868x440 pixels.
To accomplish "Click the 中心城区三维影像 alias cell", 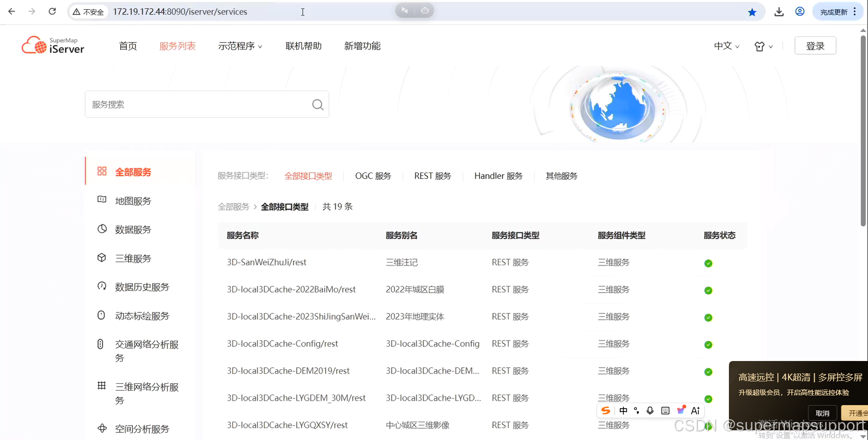I will click(418, 425).
